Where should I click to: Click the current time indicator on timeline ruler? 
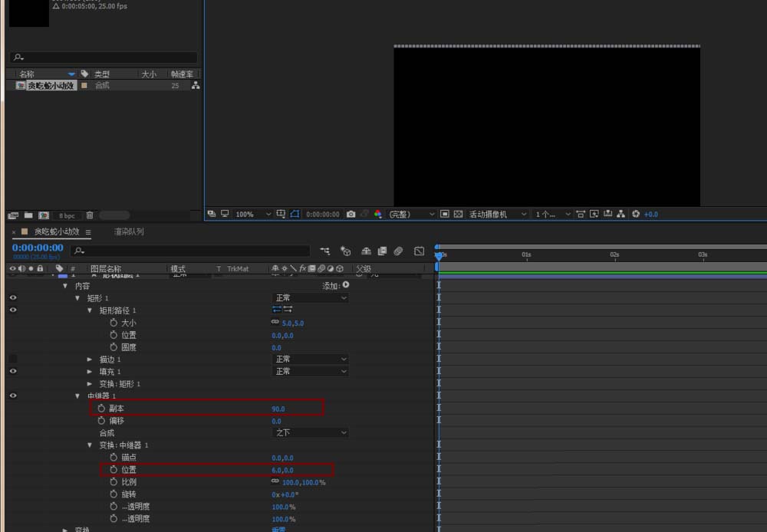[x=439, y=255]
